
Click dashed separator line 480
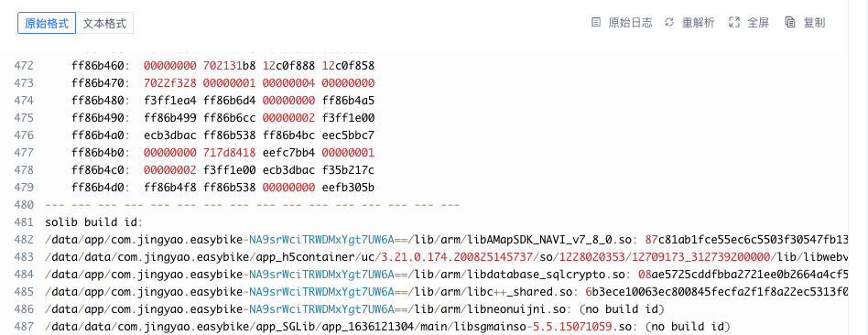pyautogui.click(x=253, y=205)
